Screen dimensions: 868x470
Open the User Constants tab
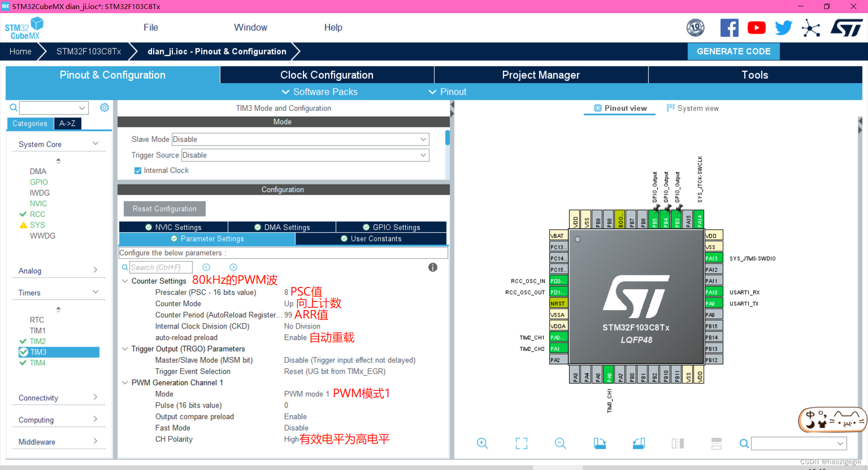click(371, 239)
